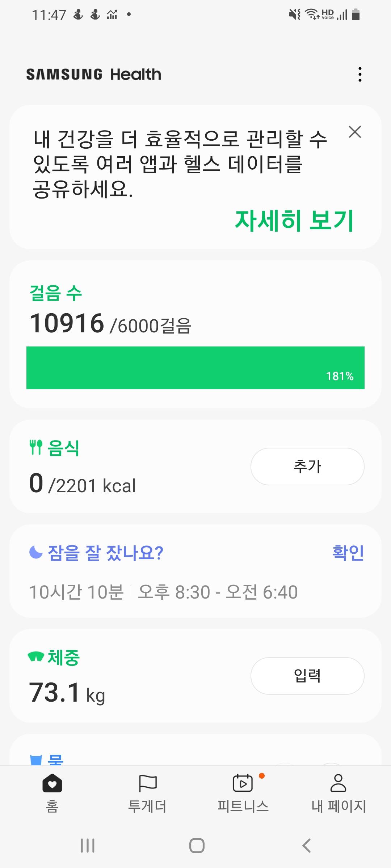Tap the Android back arrow button
Screen dimensions: 391x868
tap(306, 846)
